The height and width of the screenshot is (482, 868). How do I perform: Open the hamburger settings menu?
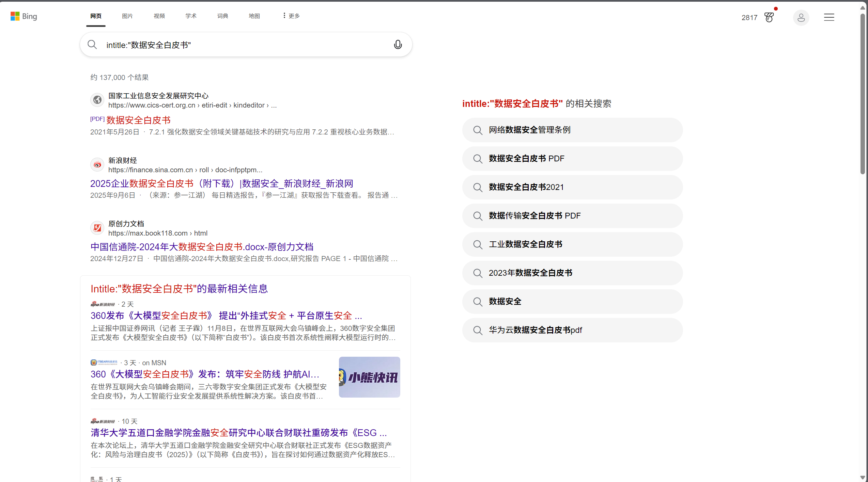point(829,17)
